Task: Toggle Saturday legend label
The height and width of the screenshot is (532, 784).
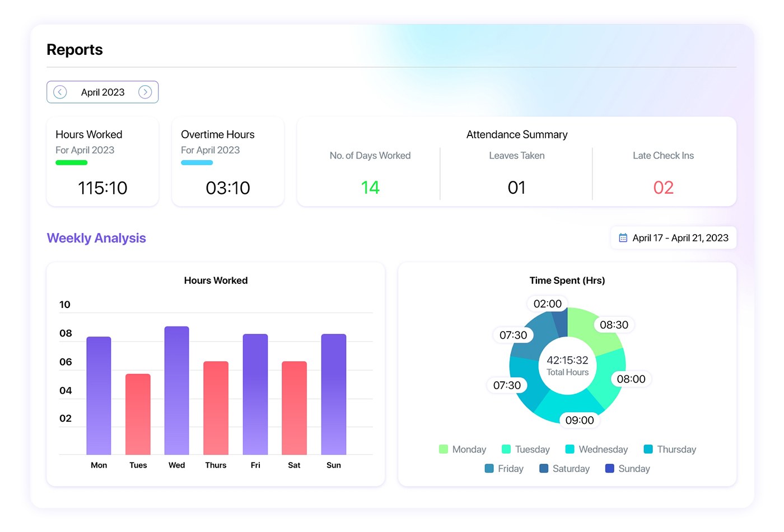Action: tap(571, 468)
